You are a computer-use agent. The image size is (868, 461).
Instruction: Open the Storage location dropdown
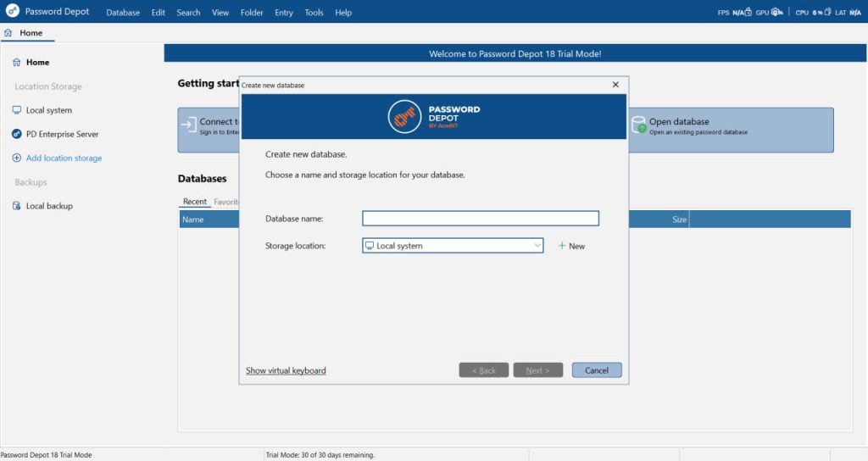[x=537, y=246]
